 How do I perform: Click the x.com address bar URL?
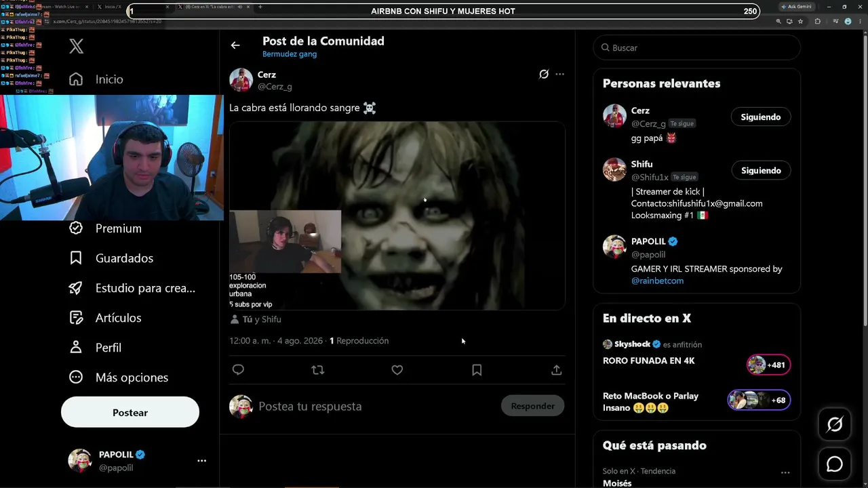tap(107, 22)
